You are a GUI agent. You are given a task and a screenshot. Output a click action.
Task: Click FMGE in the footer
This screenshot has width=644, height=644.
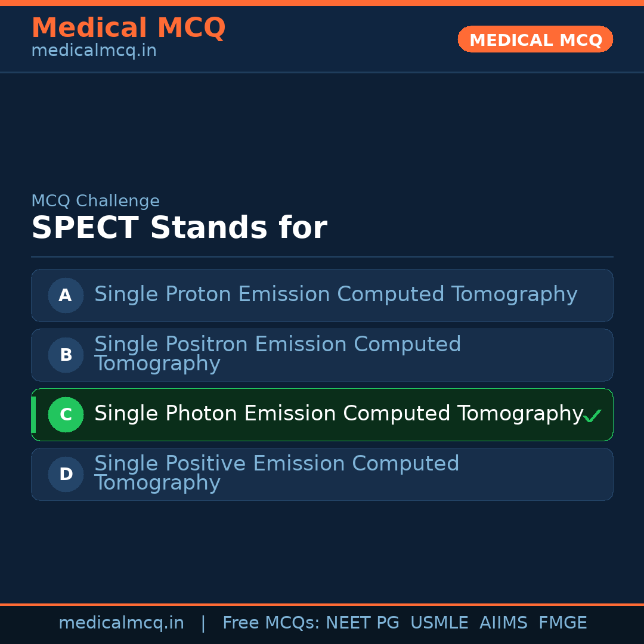562,623
